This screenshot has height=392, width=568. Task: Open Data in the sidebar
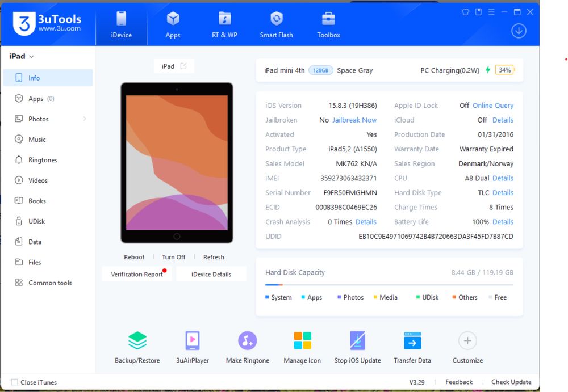pyautogui.click(x=48, y=242)
